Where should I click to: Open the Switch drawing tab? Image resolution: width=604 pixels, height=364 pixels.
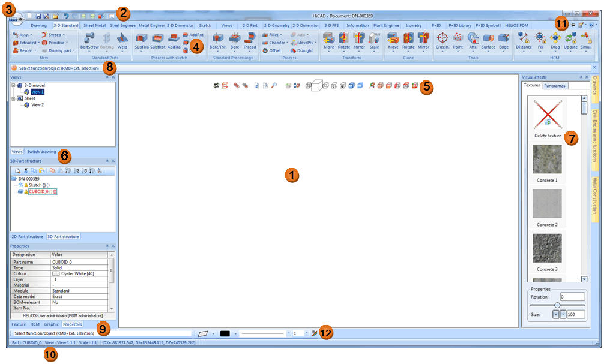pos(41,152)
